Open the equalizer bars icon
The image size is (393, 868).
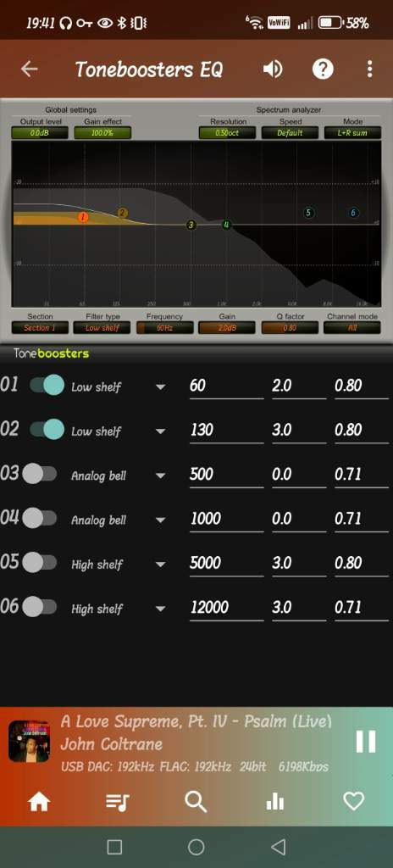point(275,802)
